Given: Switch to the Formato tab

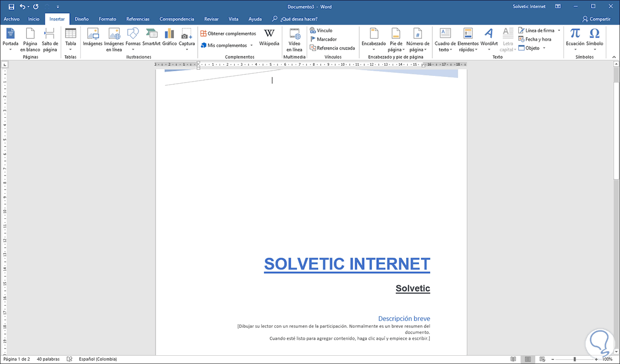Looking at the screenshot, I should click(107, 19).
